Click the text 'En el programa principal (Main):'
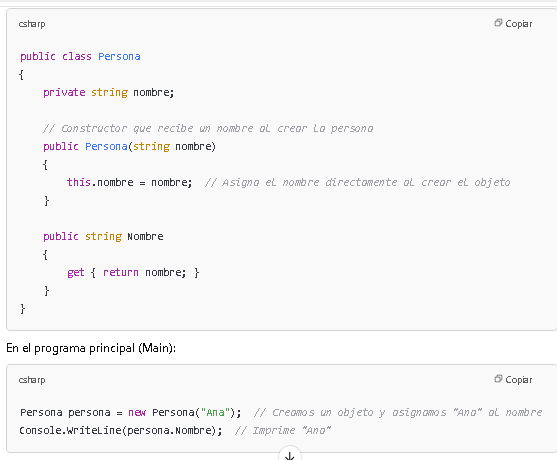The image size is (557, 460). pos(91,348)
